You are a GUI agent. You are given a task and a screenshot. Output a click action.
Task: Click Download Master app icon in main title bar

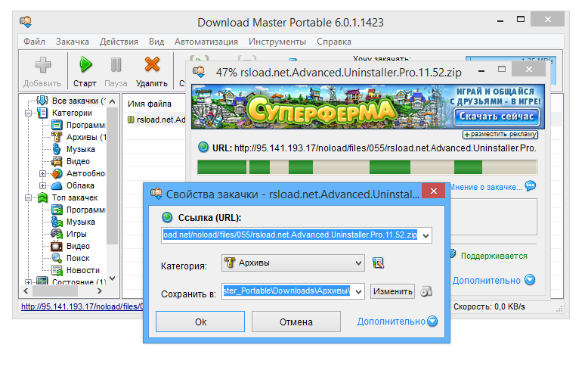point(26,21)
